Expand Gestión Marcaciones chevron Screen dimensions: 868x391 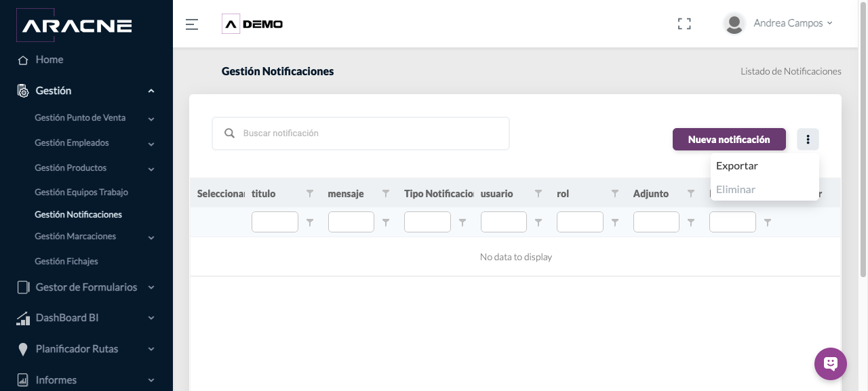pyautogui.click(x=151, y=238)
